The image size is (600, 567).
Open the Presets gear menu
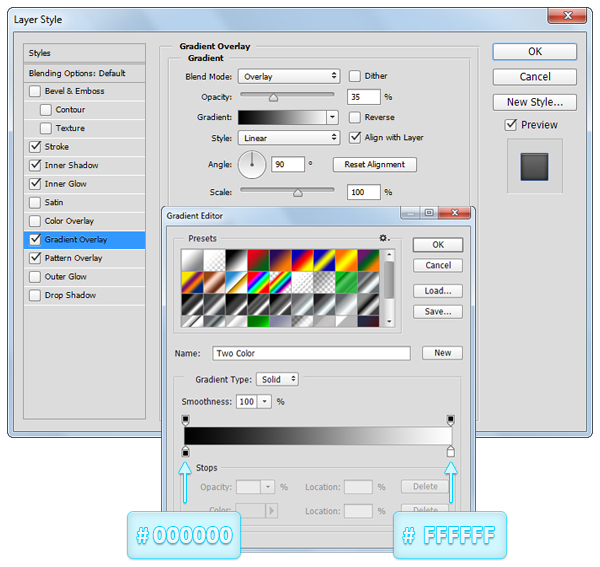(383, 238)
